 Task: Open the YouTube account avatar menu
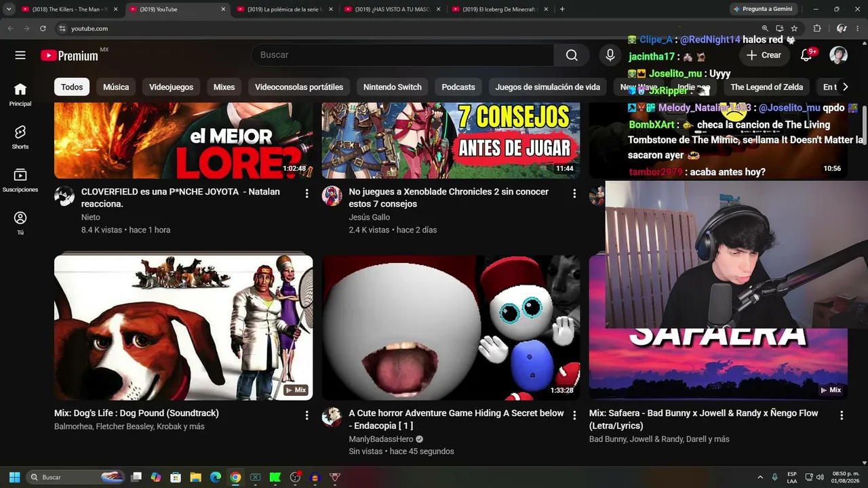point(839,55)
